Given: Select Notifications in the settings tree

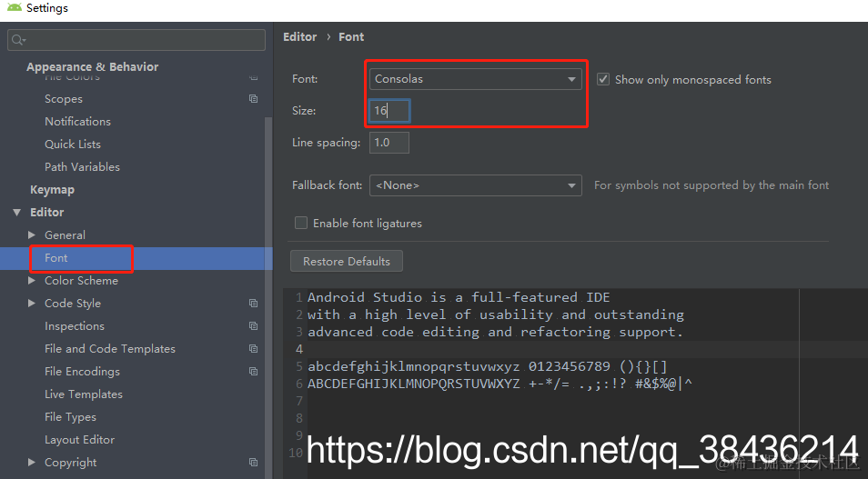Looking at the screenshot, I should (77, 122).
